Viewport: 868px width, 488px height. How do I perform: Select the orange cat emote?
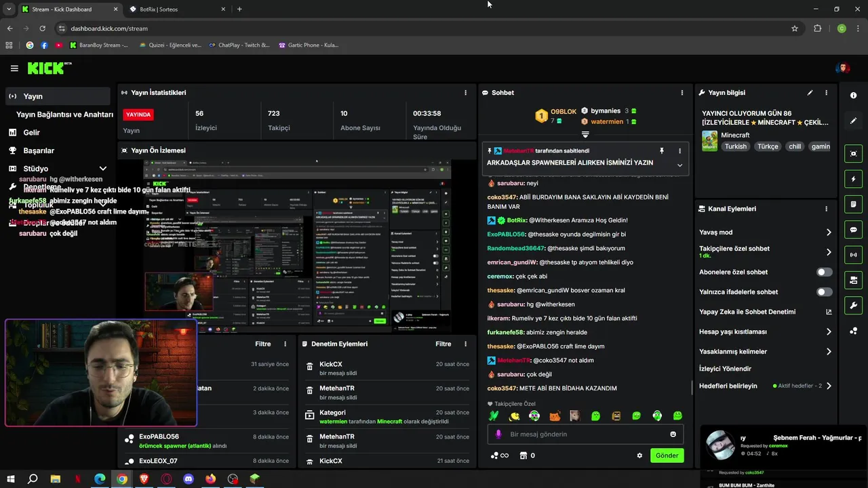(x=555, y=415)
